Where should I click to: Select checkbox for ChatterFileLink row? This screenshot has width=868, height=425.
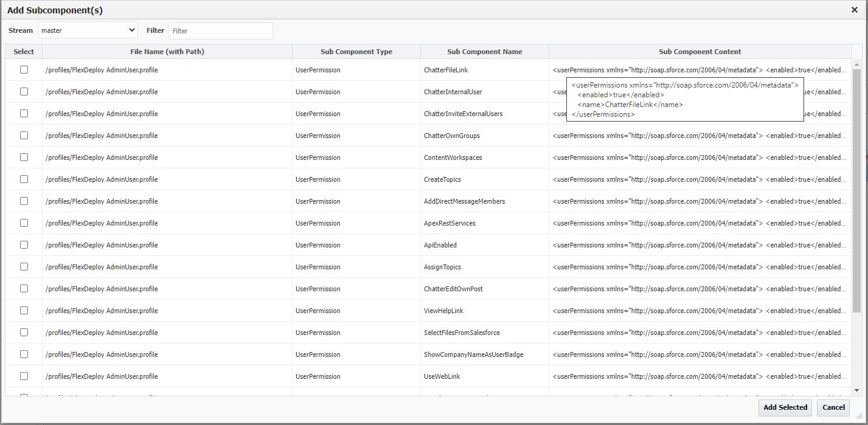coord(24,70)
